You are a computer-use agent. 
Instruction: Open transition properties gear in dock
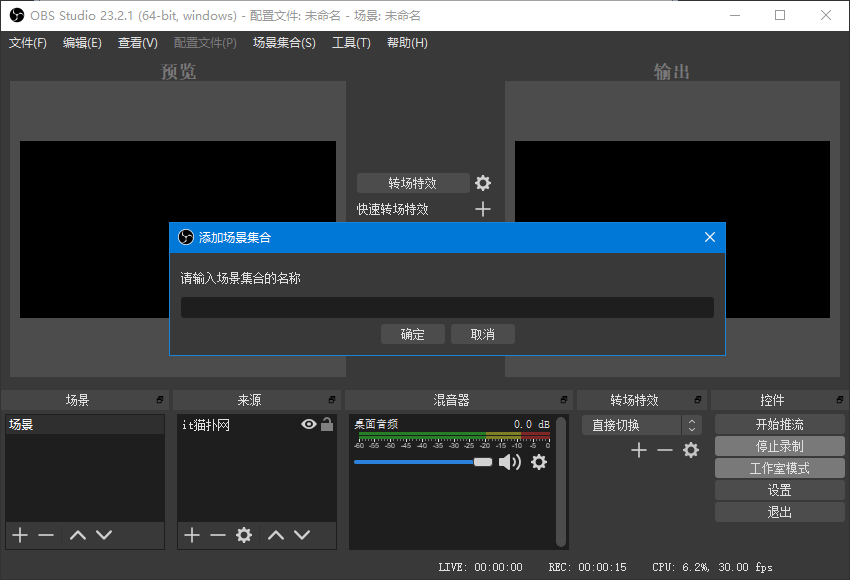pos(691,450)
